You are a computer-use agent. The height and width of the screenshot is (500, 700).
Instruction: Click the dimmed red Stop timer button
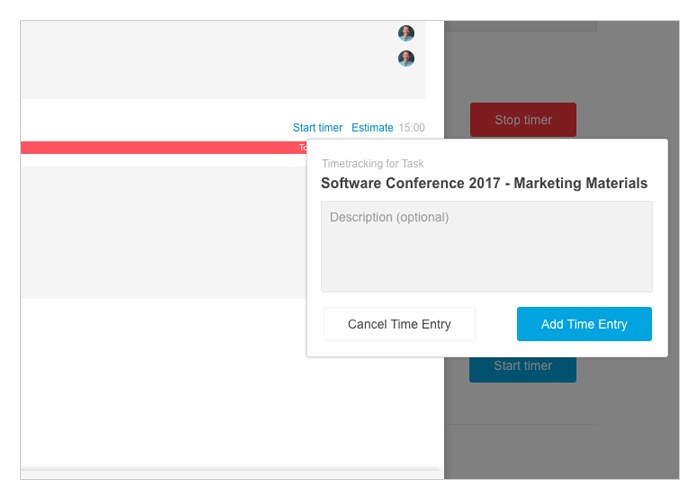pos(523,120)
